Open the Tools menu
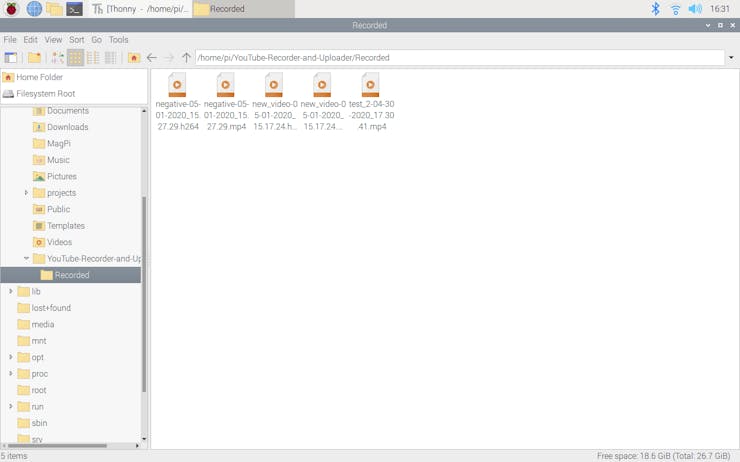This screenshot has width=740, height=462. tap(118, 40)
